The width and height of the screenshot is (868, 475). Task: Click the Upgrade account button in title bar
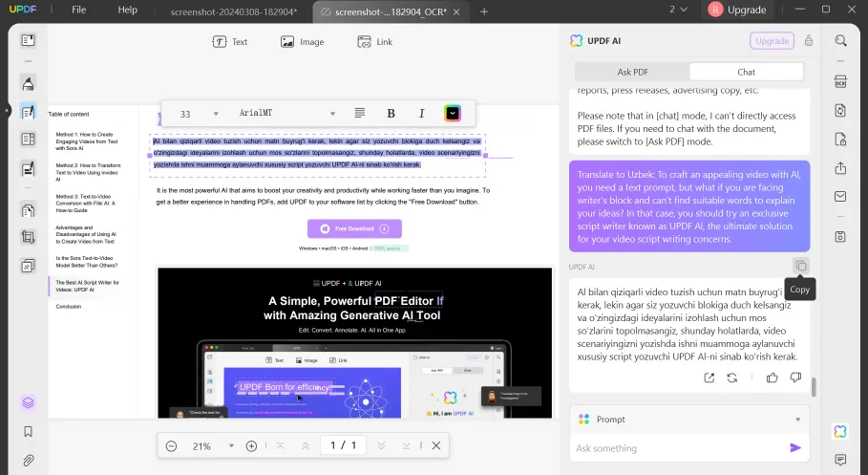coord(738,10)
